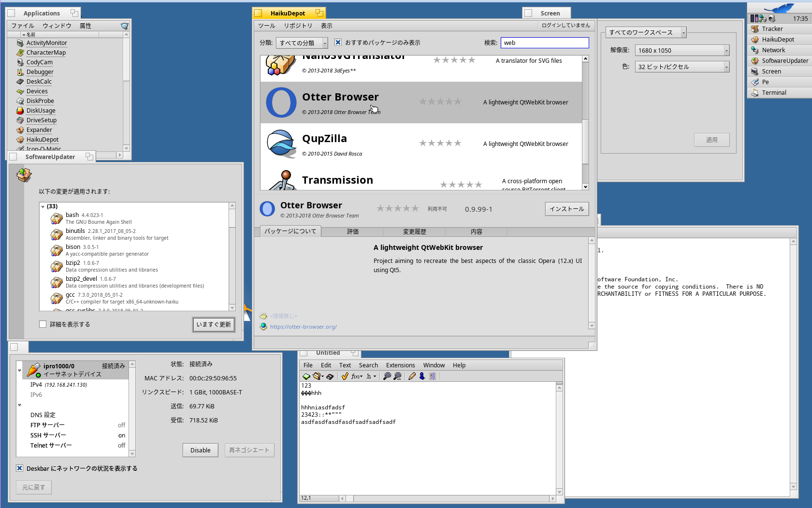Click the New document icon in Pe toolbar
The height and width of the screenshot is (508, 812).
click(x=306, y=377)
